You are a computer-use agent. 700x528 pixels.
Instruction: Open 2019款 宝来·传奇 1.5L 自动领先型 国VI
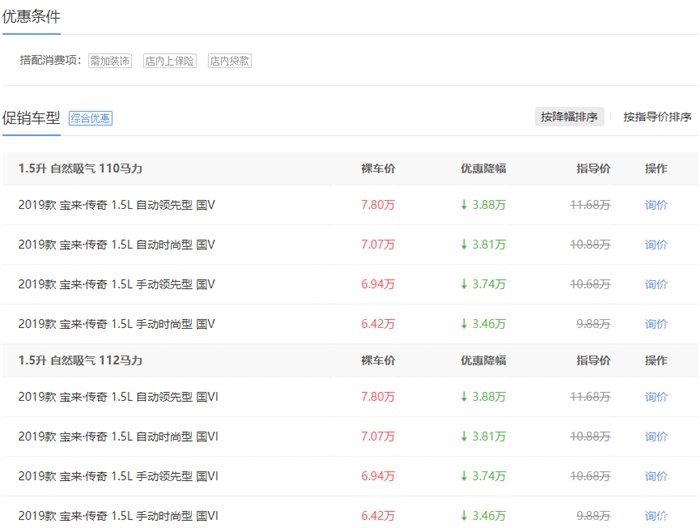118,397
